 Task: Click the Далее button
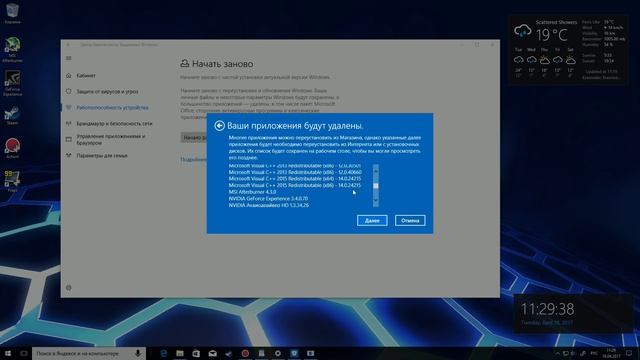pos(372,220)
